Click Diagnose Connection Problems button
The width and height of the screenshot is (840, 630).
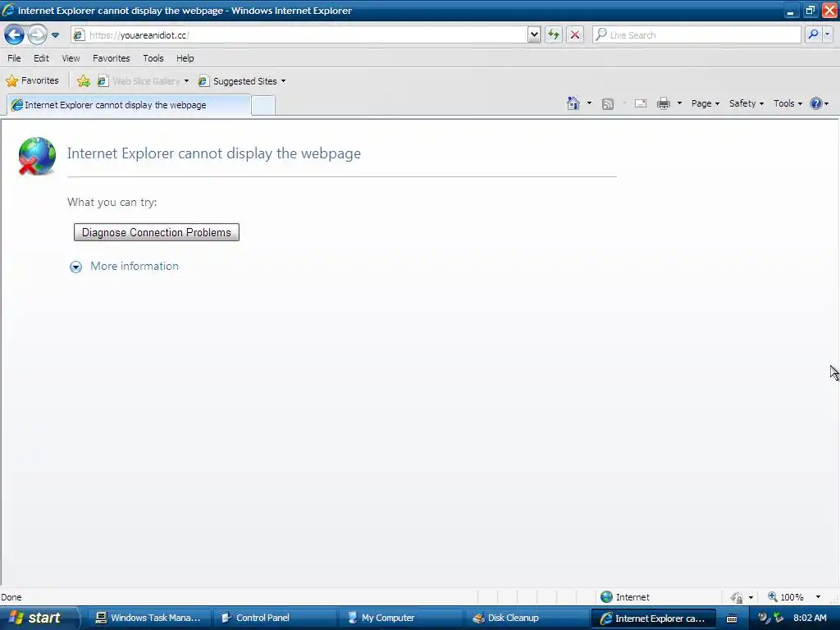[157, 232]
